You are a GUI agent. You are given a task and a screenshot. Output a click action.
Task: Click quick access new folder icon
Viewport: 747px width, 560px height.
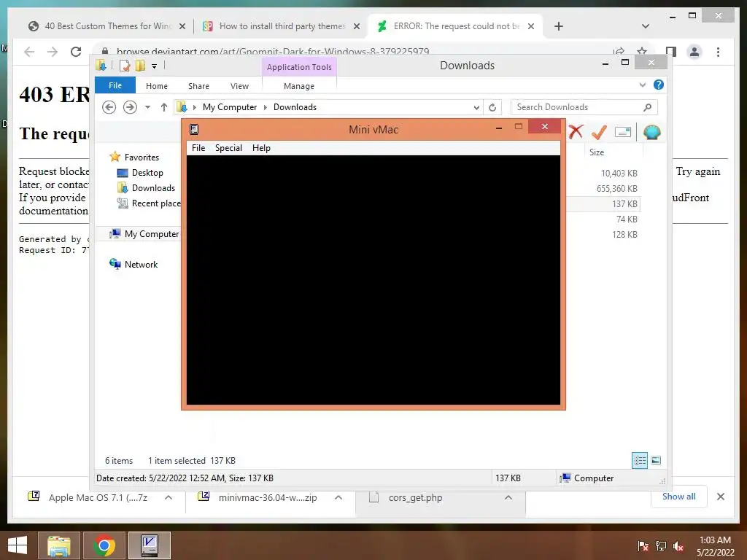(x=140, y=66)
